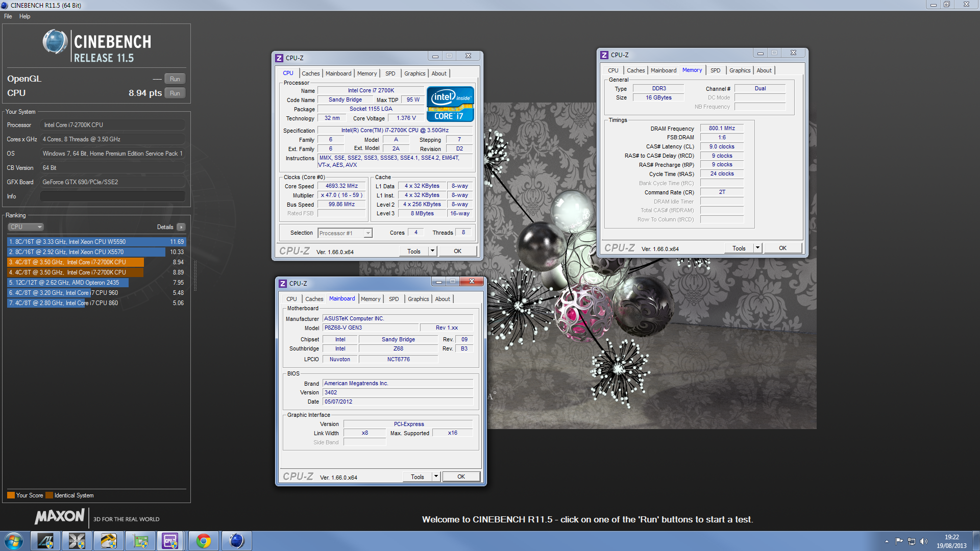Image resolution: width=980 pixels, height=551 pixels.
Task: Minimize the CPU-Z timings window
Action: (x=761, y=53)
